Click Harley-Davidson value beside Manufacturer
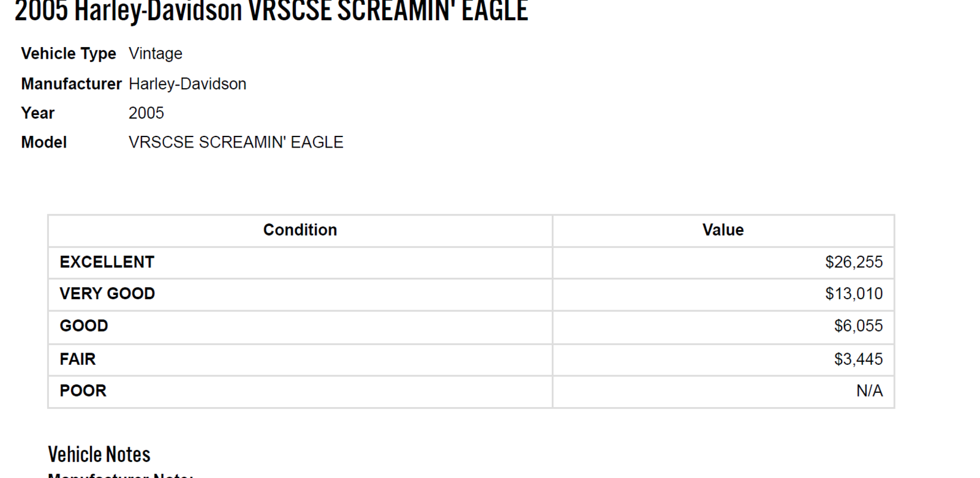 point(187,84)
